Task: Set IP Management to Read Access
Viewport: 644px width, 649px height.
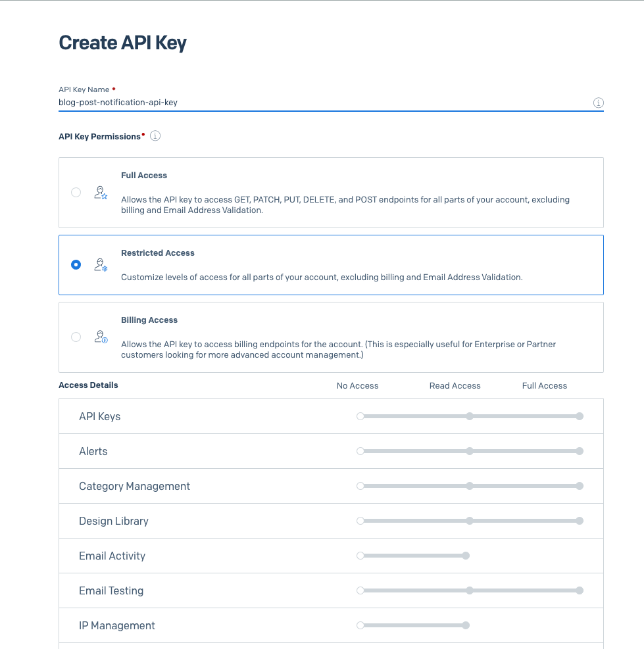Action: click(466, 625)
